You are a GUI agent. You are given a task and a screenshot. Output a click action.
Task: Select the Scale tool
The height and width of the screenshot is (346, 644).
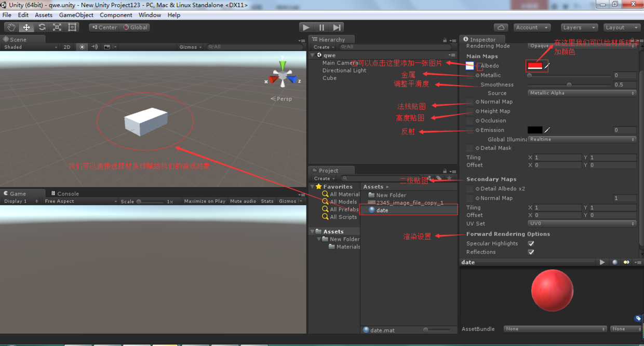57,27
